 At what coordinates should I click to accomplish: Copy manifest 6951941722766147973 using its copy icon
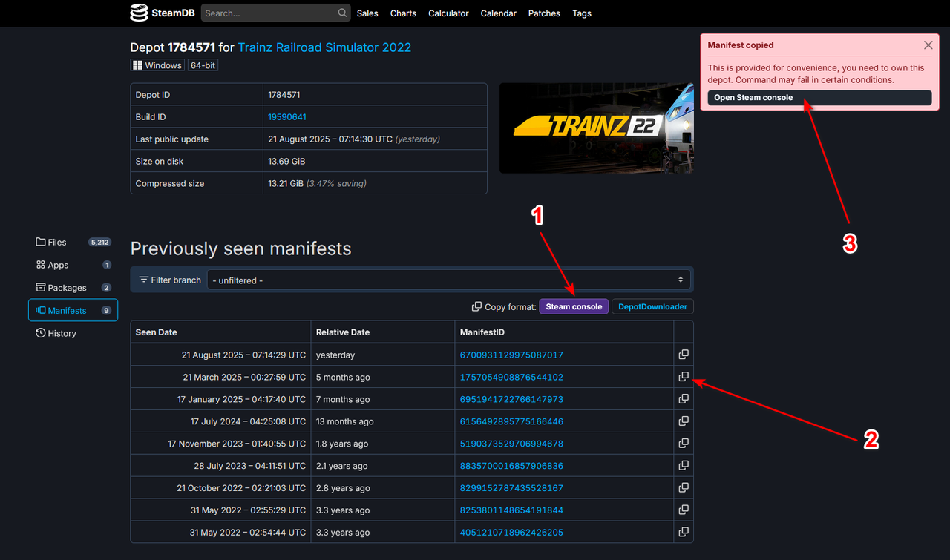tap(684, 399)
